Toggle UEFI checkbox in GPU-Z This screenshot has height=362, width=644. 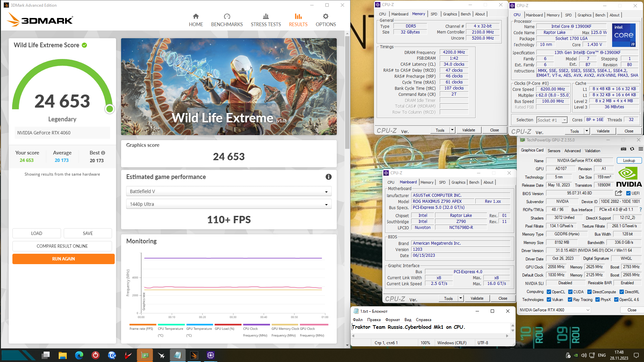[x=628, y=193]
